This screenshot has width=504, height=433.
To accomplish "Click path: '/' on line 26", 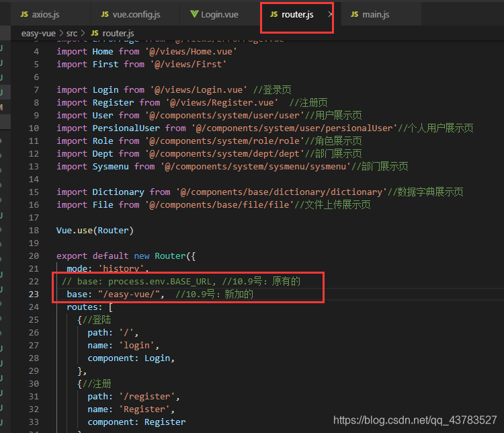I will (x=113, y=333).
